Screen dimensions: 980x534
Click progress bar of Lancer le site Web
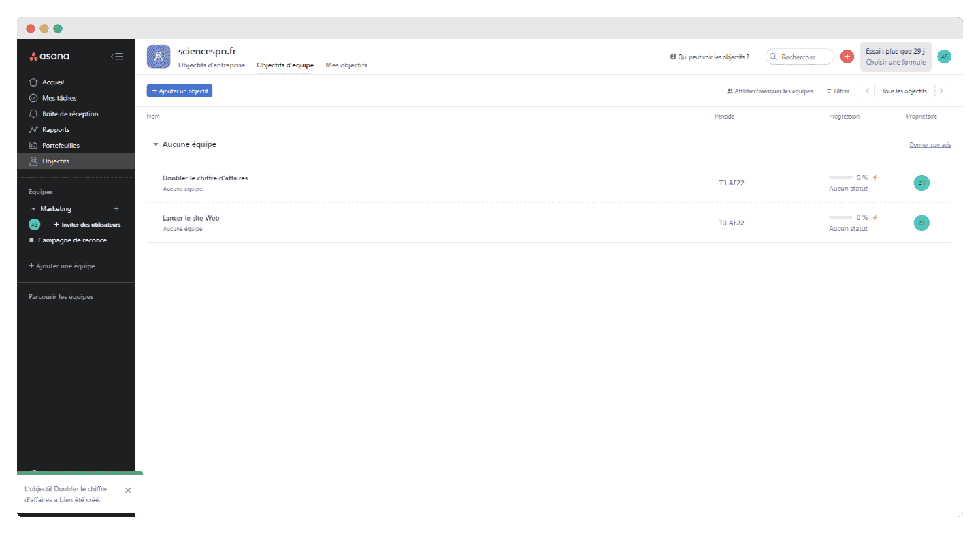point(840,218)
